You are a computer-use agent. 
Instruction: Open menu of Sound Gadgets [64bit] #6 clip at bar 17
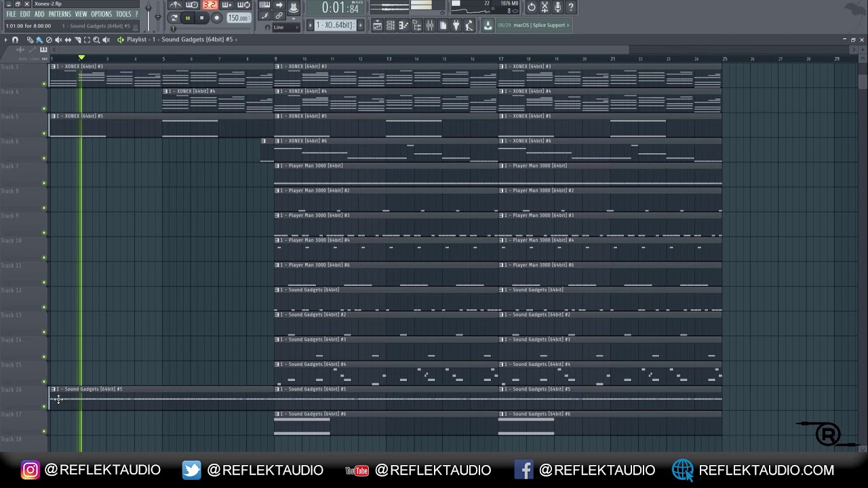click(502, 414)
